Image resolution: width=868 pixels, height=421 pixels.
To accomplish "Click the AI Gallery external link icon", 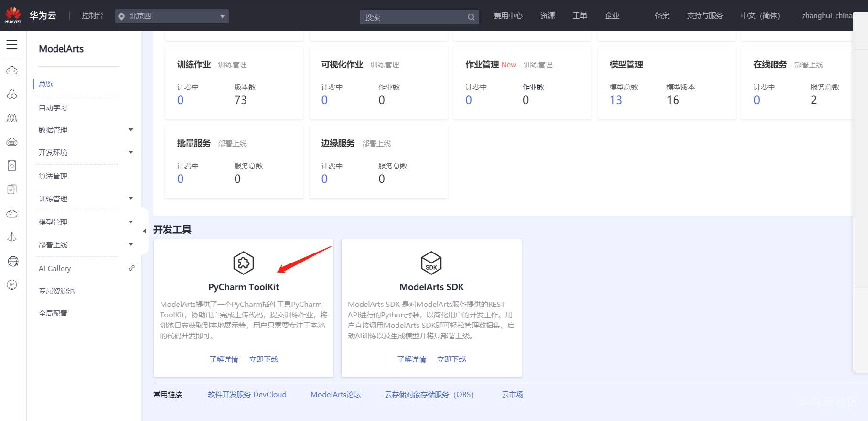I will 132,268.
